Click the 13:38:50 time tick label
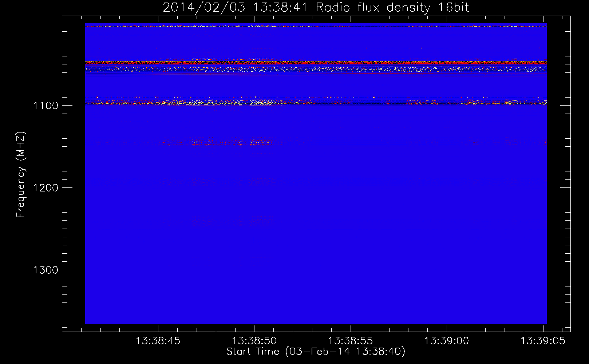 (x=254, y=341)
